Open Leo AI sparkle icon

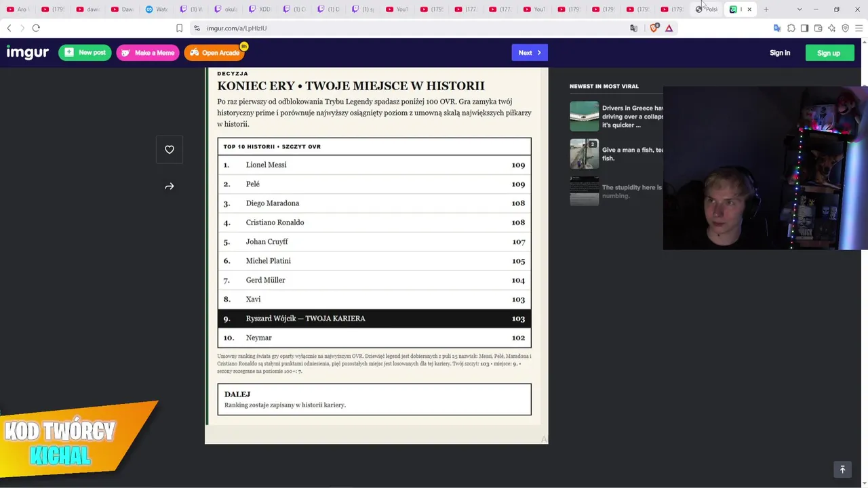pyautogui.click(x=831, y=28)
